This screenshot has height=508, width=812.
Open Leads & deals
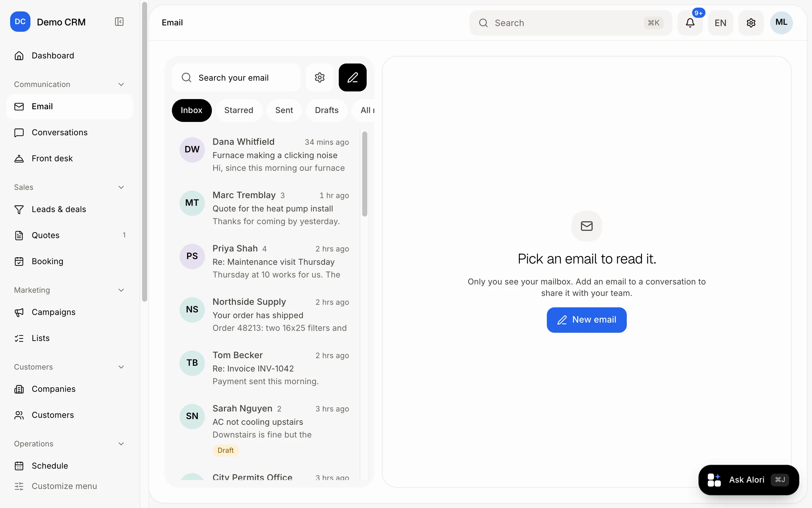click(70, 209)
